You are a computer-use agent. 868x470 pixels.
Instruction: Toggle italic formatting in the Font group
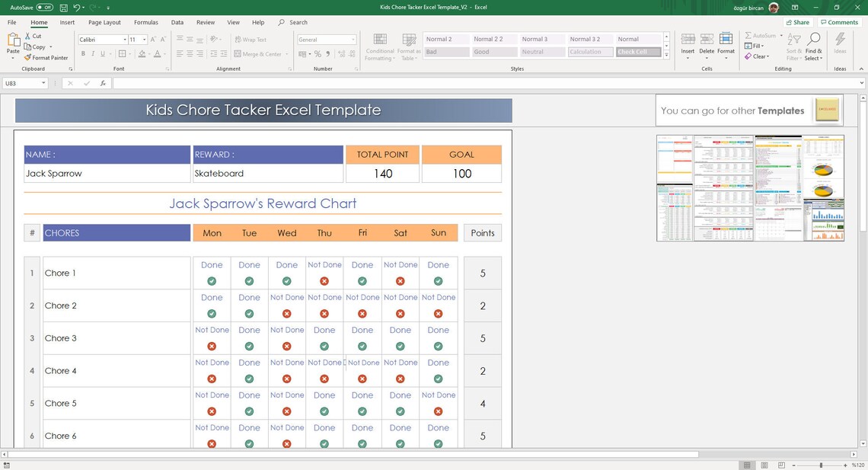93,54
